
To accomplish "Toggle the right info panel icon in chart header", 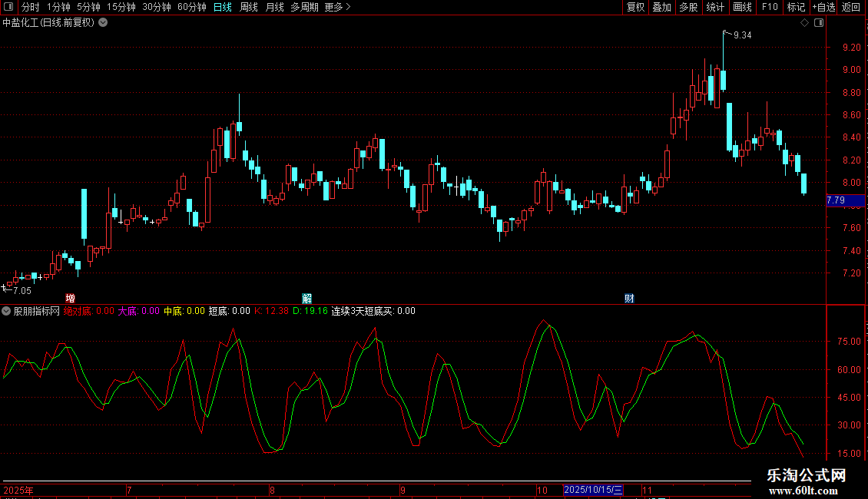I will [x=819, y=23].
